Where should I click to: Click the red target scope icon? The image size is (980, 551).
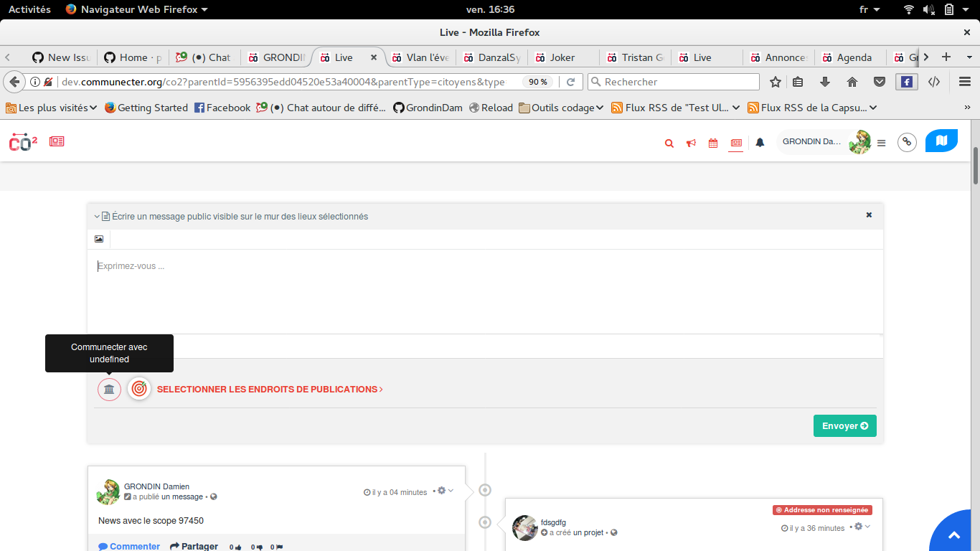139,389
